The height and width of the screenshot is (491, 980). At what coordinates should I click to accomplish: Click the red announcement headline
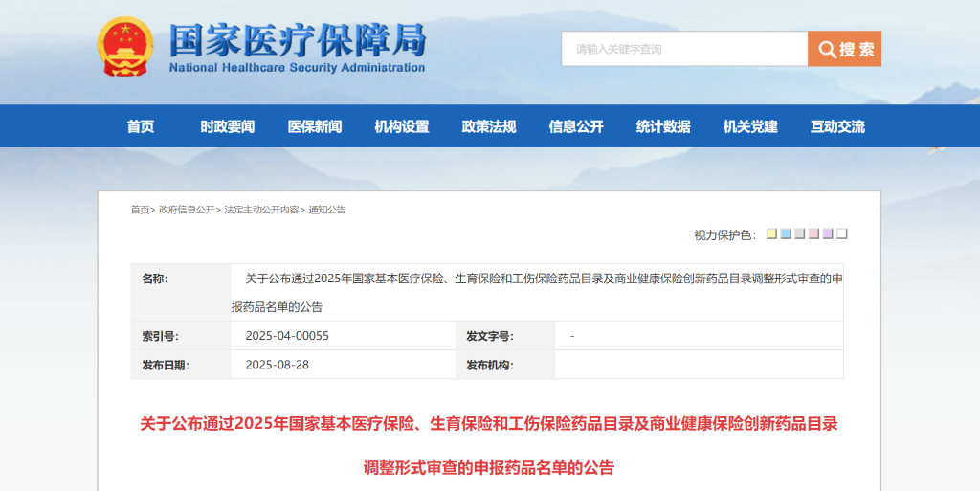pyautogui.click(x=489, y=445)
